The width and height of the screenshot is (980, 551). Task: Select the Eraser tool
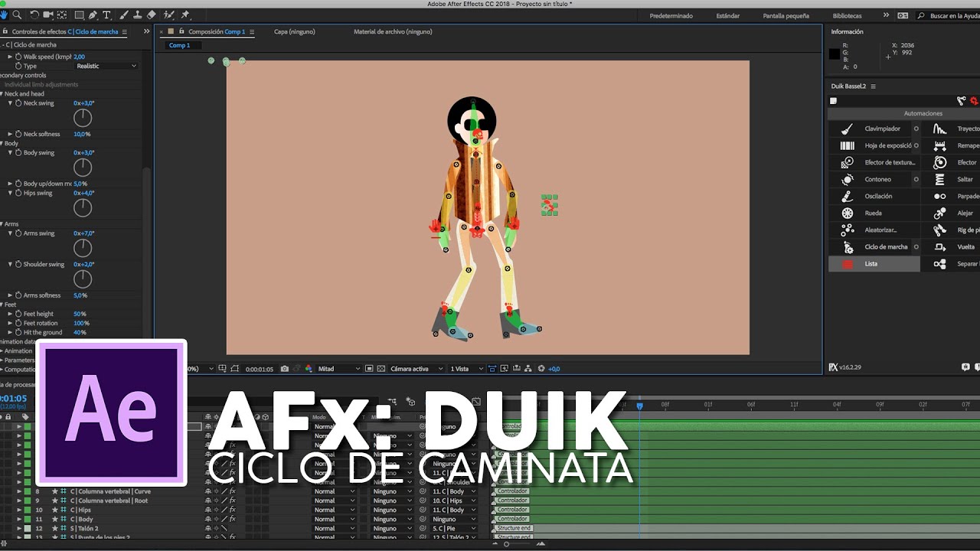coord(152,15)
